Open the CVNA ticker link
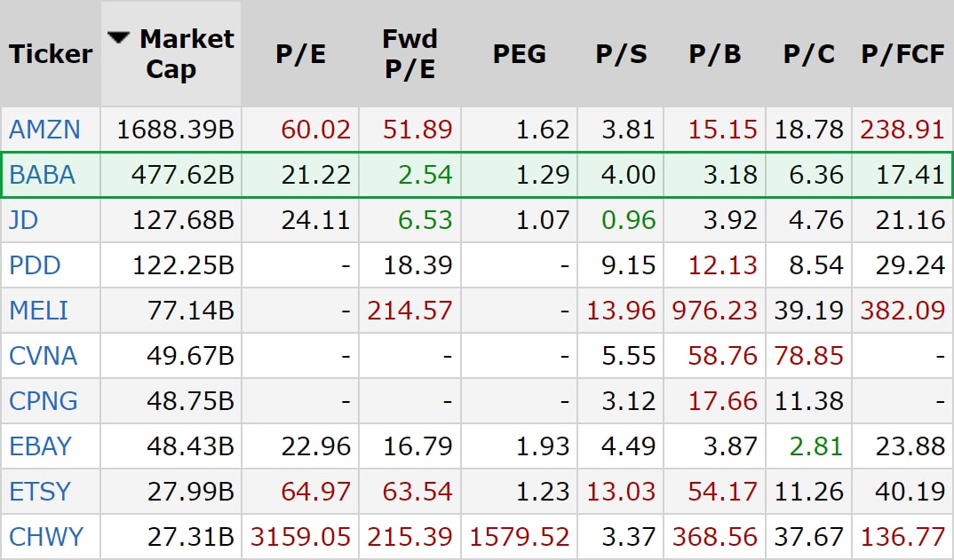Image resolution: width=954 pixels, height=560 pixels. 43,356
